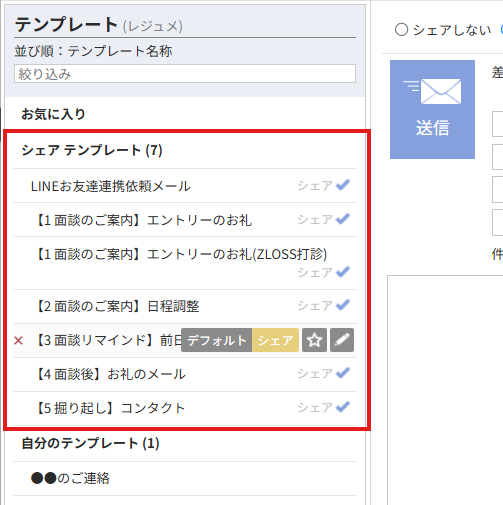Click share checkmark on 【2 面談のご案内】日程調整
The width and height of the screenshot is (503, 505).
tap(323, 305)
